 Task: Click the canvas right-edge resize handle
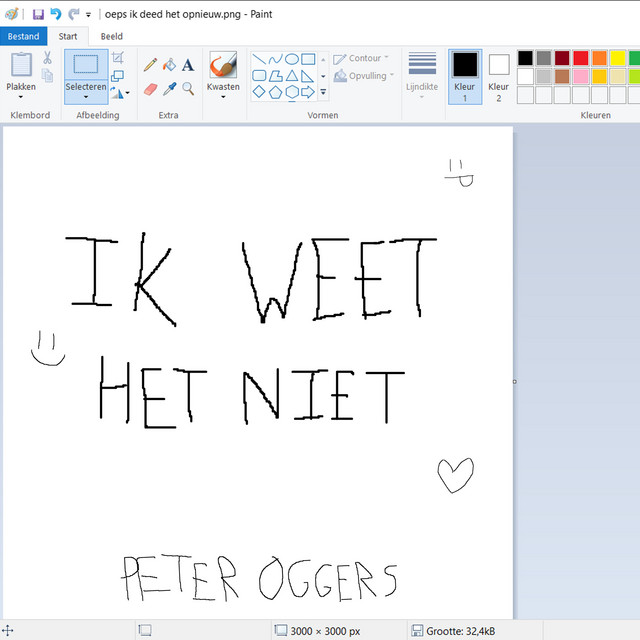pyautogui.click(x=515, y=381)
